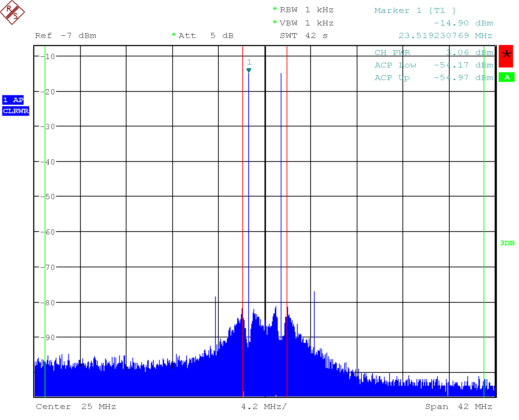Click the ACP Low measurement readout
This screenshot has width=519, height=420.
pos(434,65)
